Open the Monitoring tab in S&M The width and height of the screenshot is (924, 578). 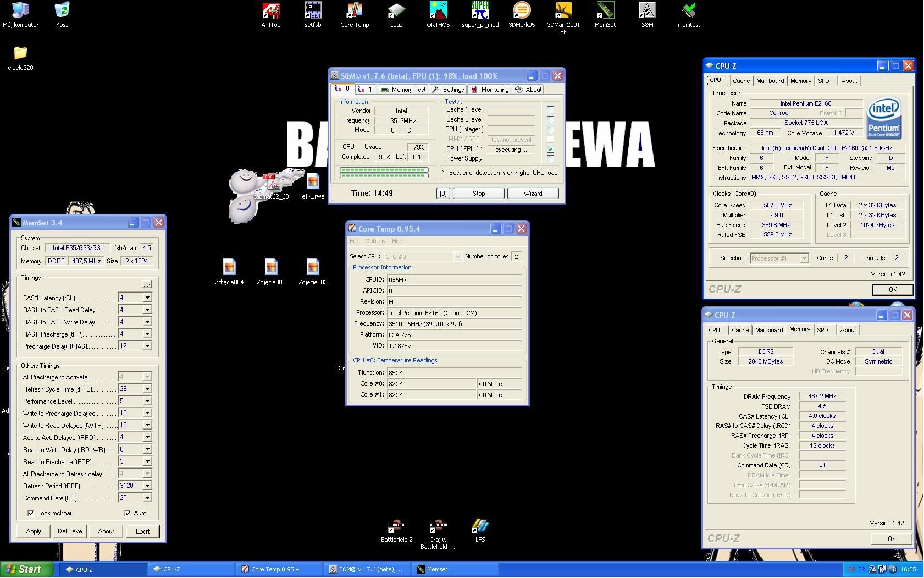click(490, 90)
